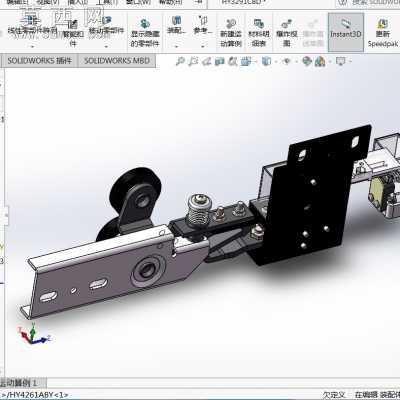Viewport: 400px width, 400px height.
Task: Click the View Settings monitor icon
Action: tap(341, 61)
